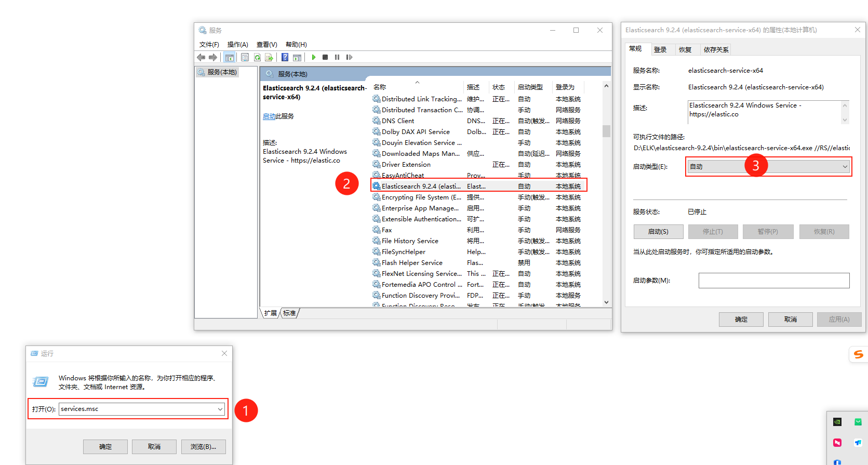
Task: Click the Restart Service toolbar icon
Action: coord(349,57)
